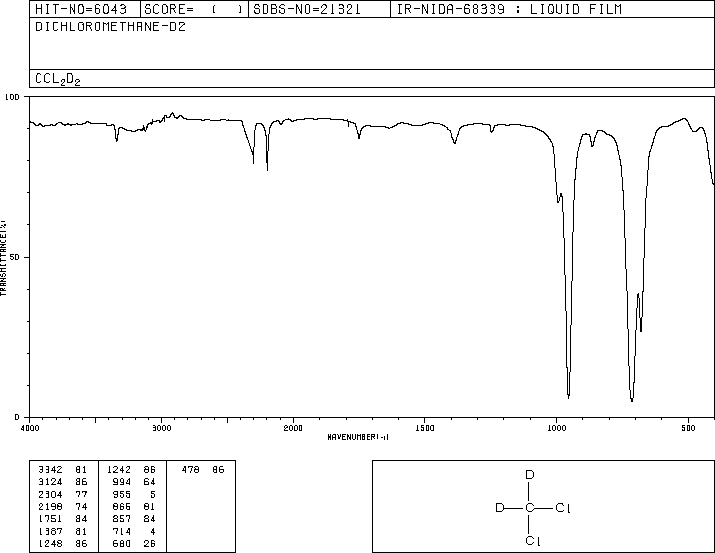The image size is (715, 553).
Task: Select the 2198 row in peak table
Action: point(62,506)
